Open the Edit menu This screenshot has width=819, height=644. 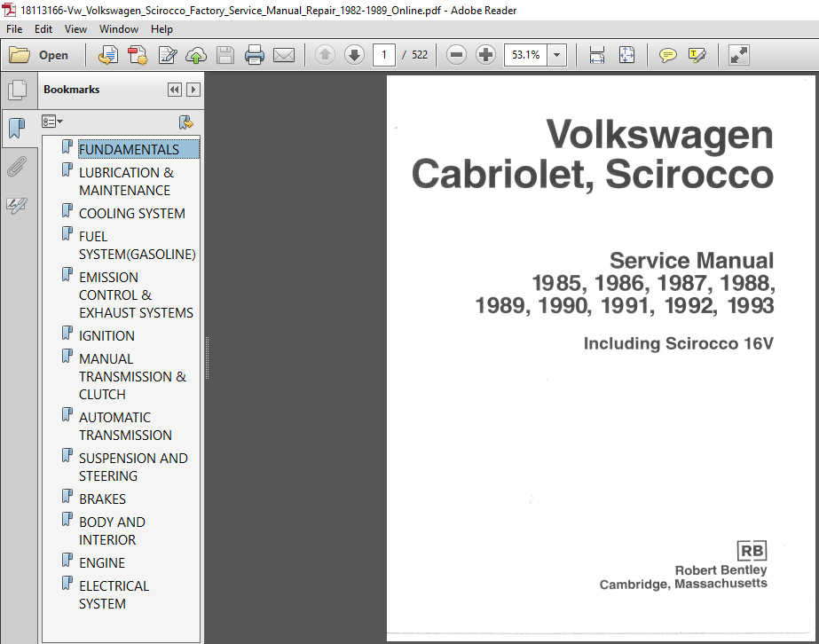pyautogui.click(x=43, y=29)
